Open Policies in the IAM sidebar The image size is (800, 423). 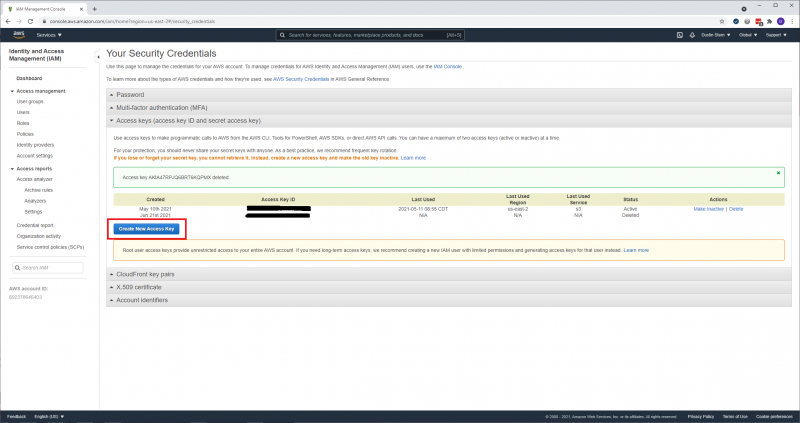[25, 134]
